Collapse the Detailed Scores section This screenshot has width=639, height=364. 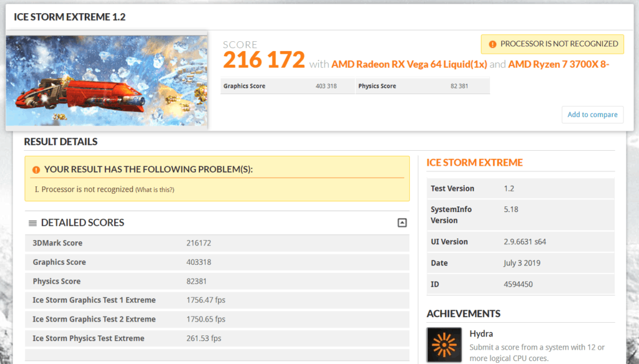coord(402,223)
